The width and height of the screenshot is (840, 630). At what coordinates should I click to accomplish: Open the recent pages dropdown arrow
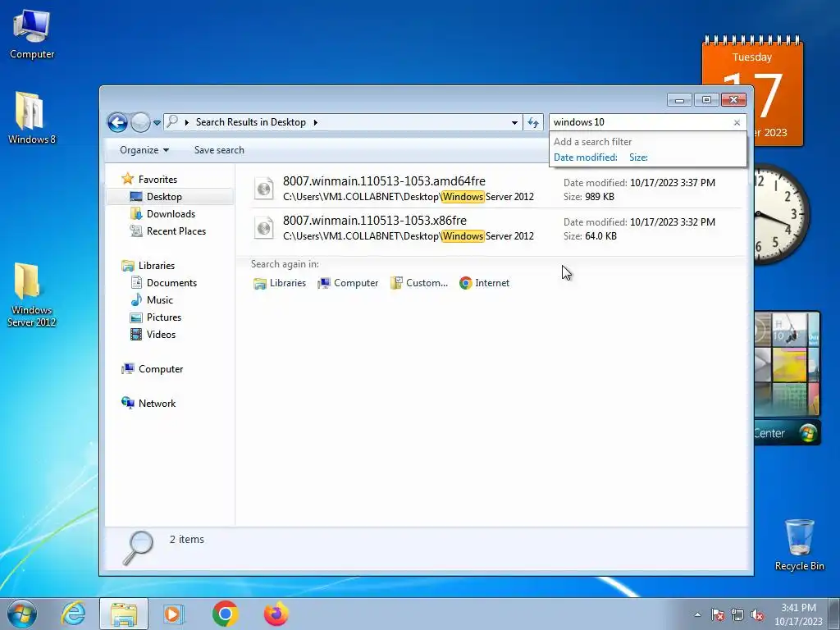coord(157,123)
